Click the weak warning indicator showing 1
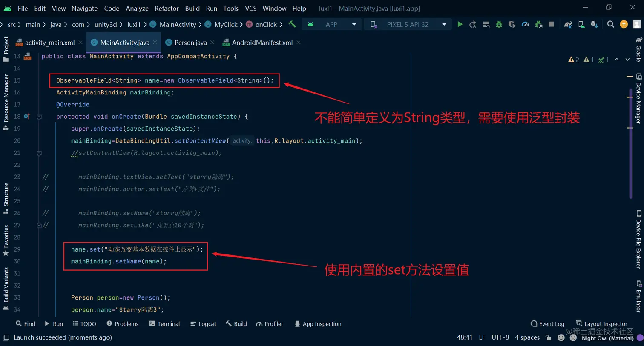644x346 pixels. (589, 60)
